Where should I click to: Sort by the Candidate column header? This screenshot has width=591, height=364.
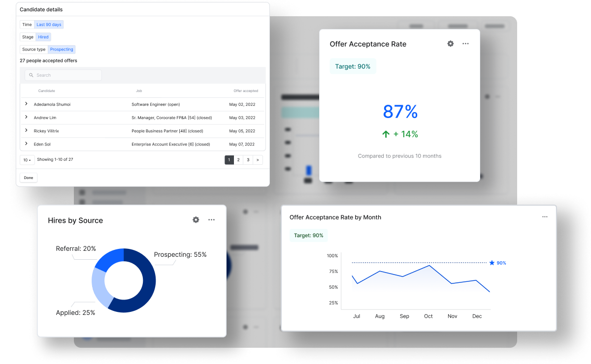[47, 91]
